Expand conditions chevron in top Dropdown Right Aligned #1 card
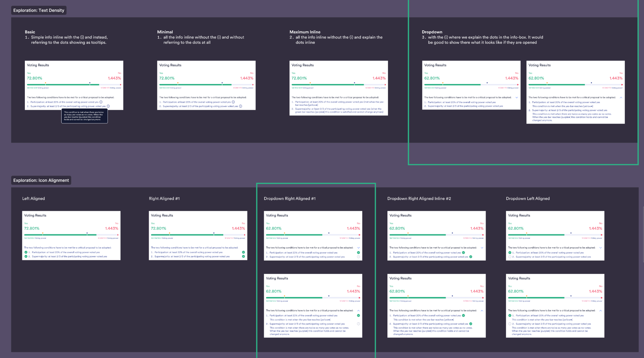This screenshot has height=358, width=644. click(x=358, y=248)
